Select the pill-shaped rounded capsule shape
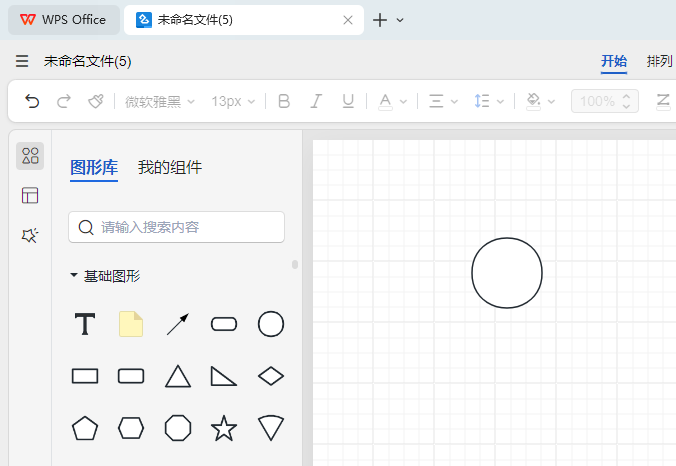 tap(224, 324)
